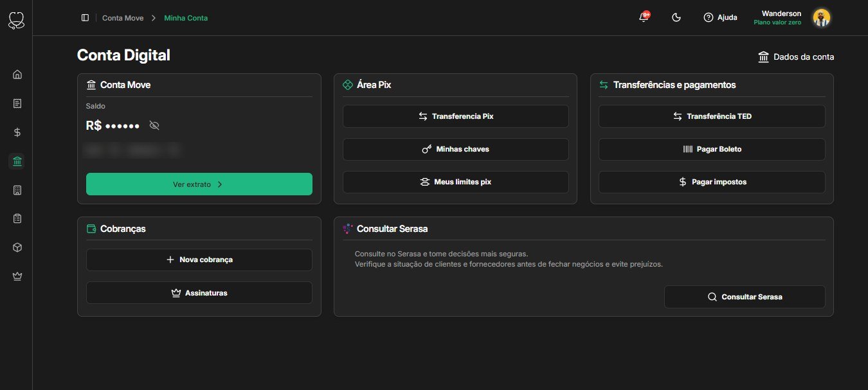Toggle dark mode with the moon icon
Image resolution: width=868 pixels, height=390 pixels.
point(676,18)
